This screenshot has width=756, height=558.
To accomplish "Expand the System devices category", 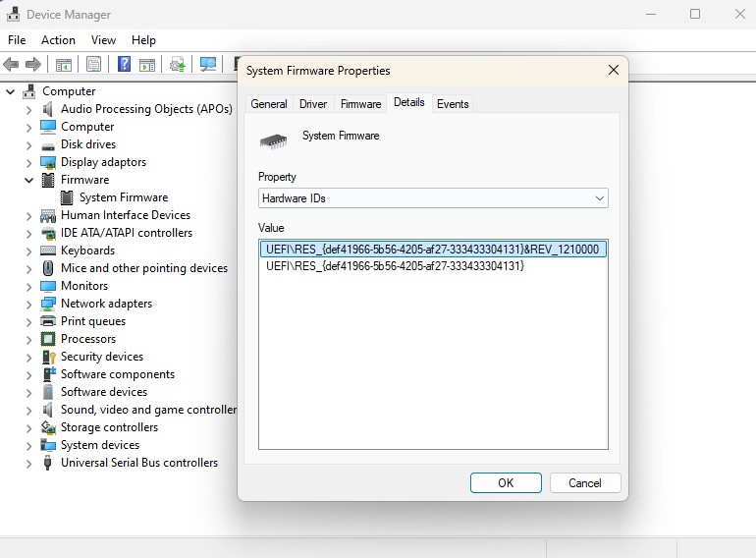I will (28, 446).
